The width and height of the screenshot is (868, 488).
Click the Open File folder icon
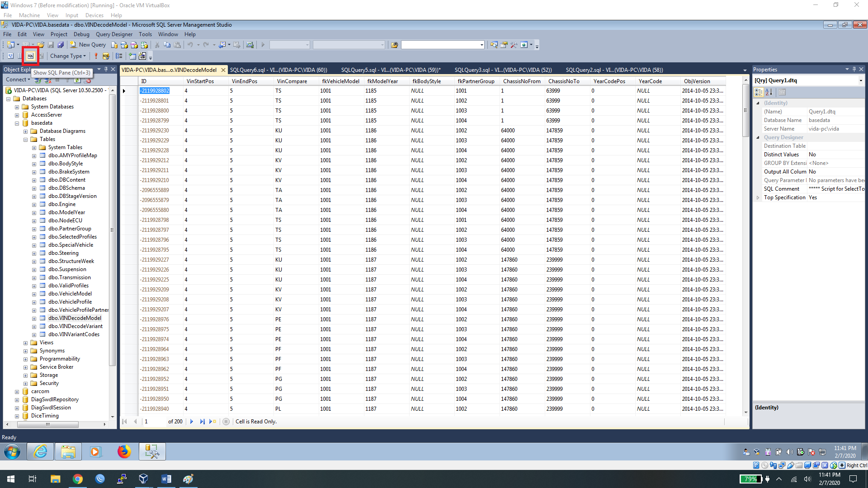[x=41, y=45]
